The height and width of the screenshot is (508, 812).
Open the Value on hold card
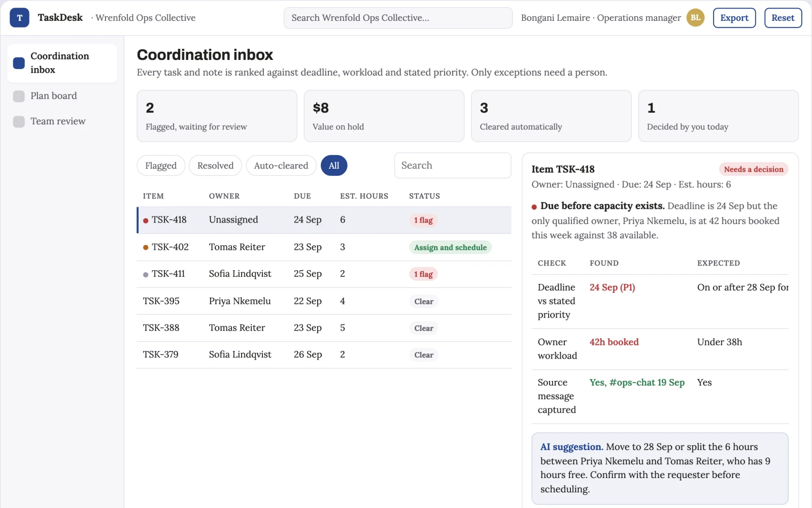384,116
